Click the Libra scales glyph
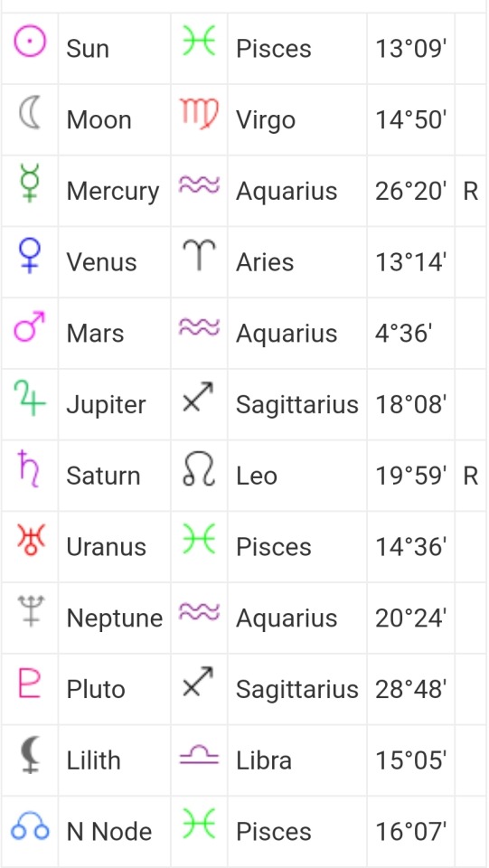 [x=199, y=755]
